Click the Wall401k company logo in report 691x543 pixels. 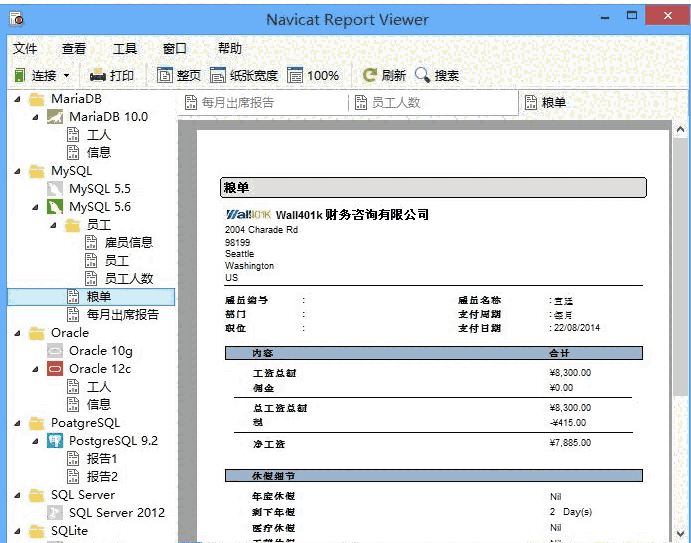(x=248, y=215)
